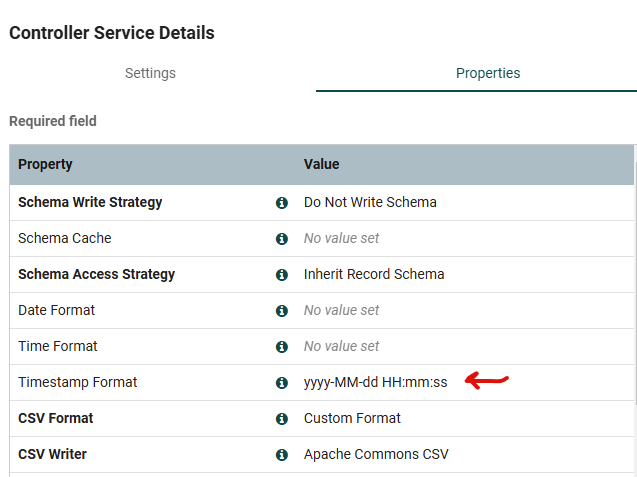Viewport: 637px width, 477px height.
Task: Click info icon beside Time Format
Action: (282, 347)
